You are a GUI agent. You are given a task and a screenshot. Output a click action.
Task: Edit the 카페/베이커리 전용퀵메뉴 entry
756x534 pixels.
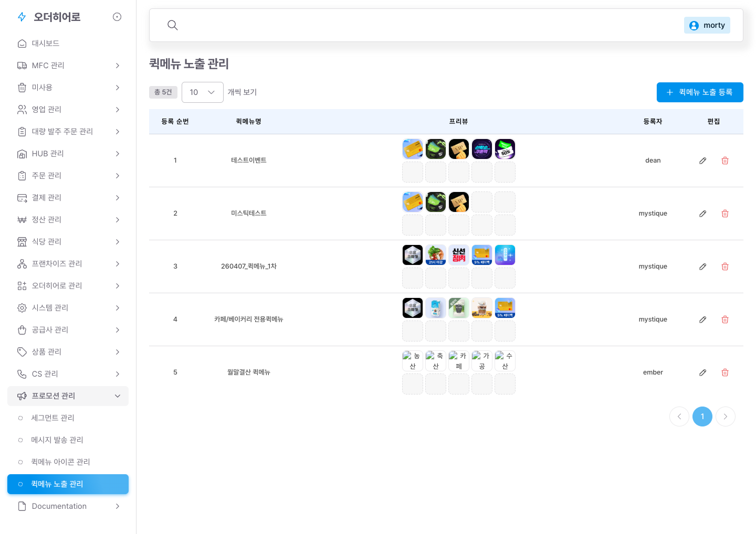click(x=703, y=319)
